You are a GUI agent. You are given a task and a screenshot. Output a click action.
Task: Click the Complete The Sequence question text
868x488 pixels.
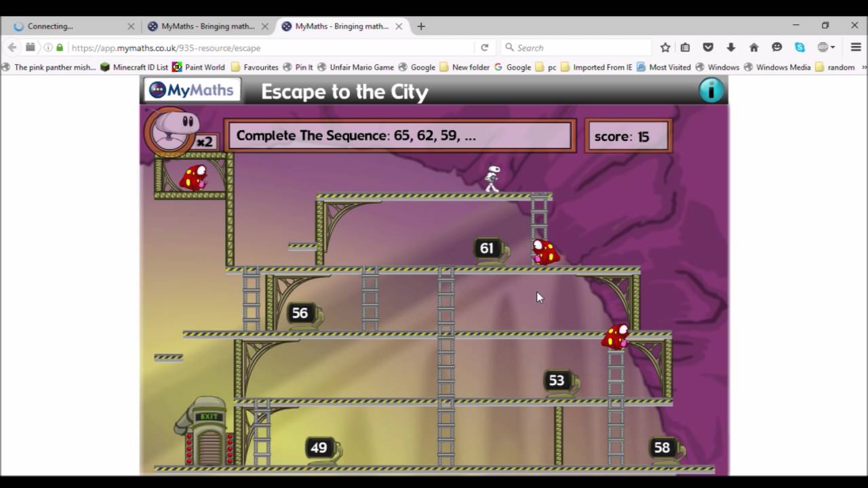pos(356,136)
